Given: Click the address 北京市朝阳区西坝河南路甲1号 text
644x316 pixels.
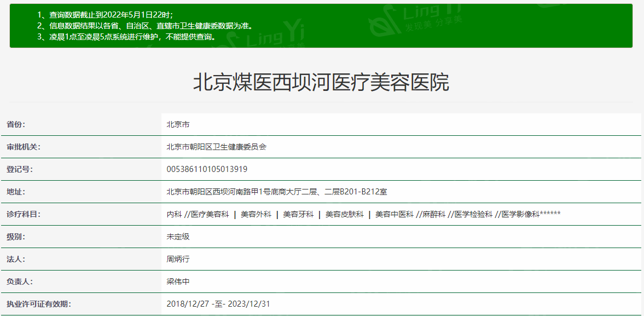Looking at the screenshot, I should click(277, 192).
